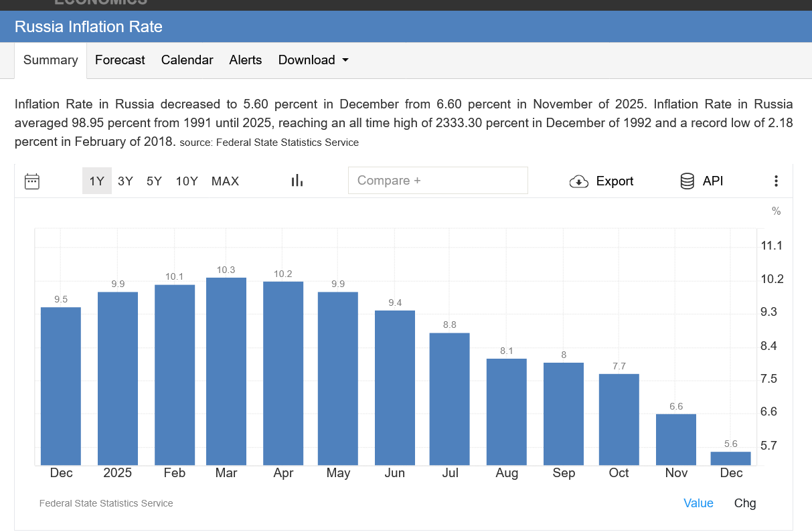The width and height of the screenshot is (812, 532).
Task: Switch to the Calendar tab
Action: [187, 60]
